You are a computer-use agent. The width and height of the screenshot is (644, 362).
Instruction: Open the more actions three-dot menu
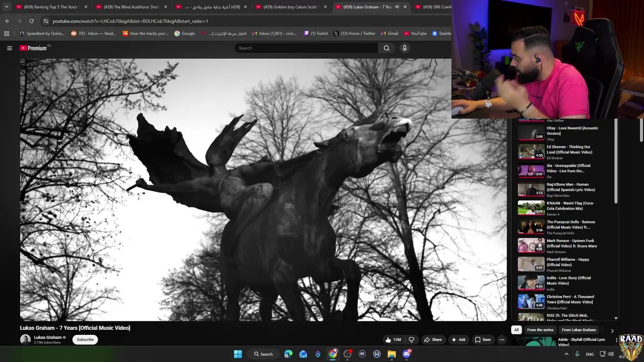tap(502, 340)
